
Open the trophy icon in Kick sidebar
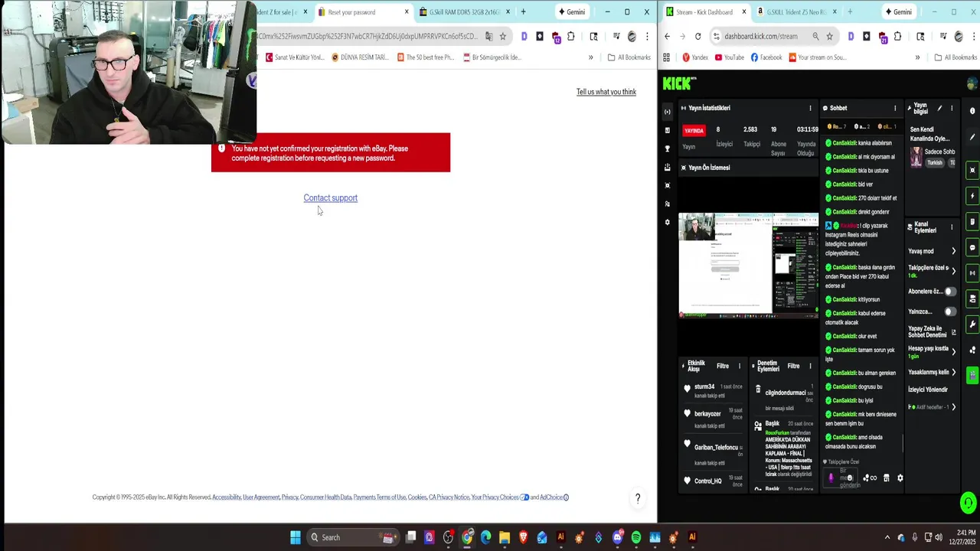(667, 148)
